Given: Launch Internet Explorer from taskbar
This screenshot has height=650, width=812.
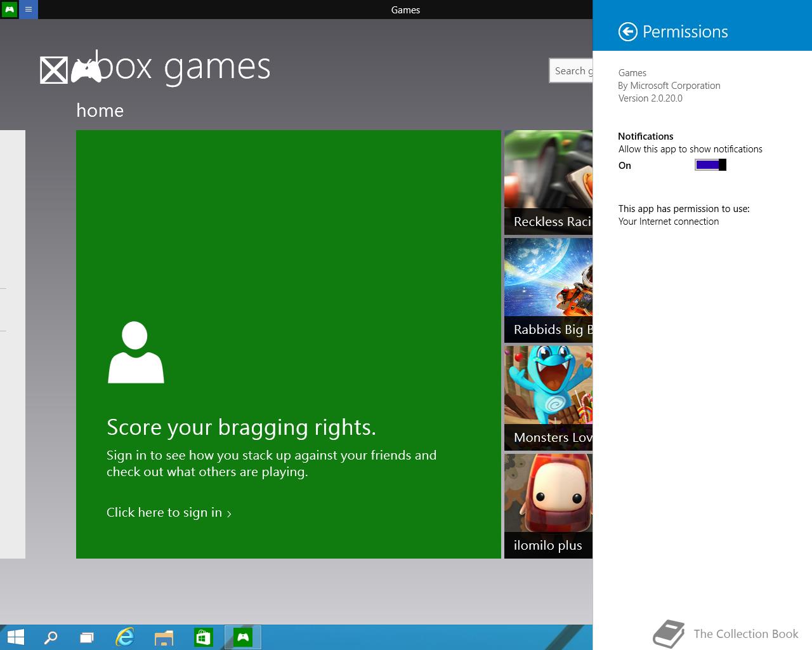Looking at the screenshot, I should 125,637.
